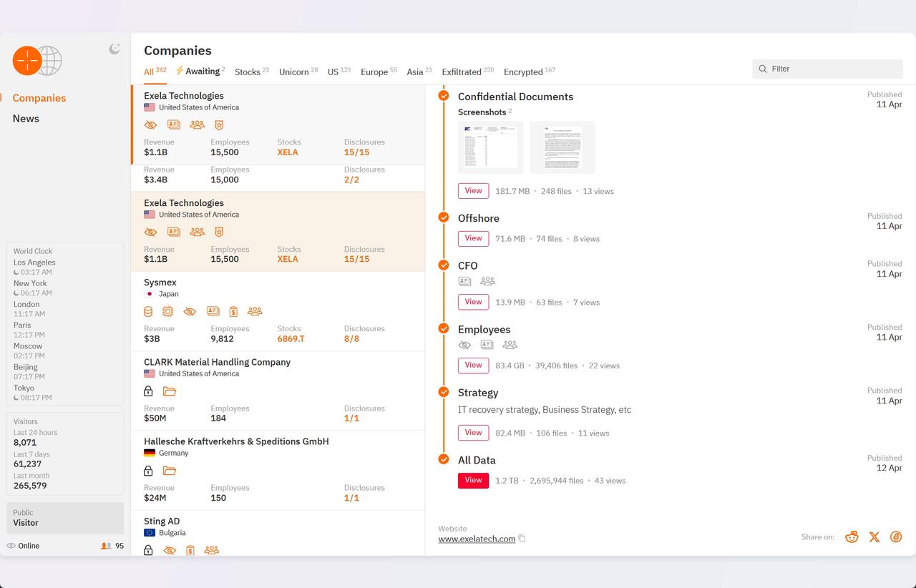Click the folder icon under Hallesche Kraftverkehrs

[170, 471]
